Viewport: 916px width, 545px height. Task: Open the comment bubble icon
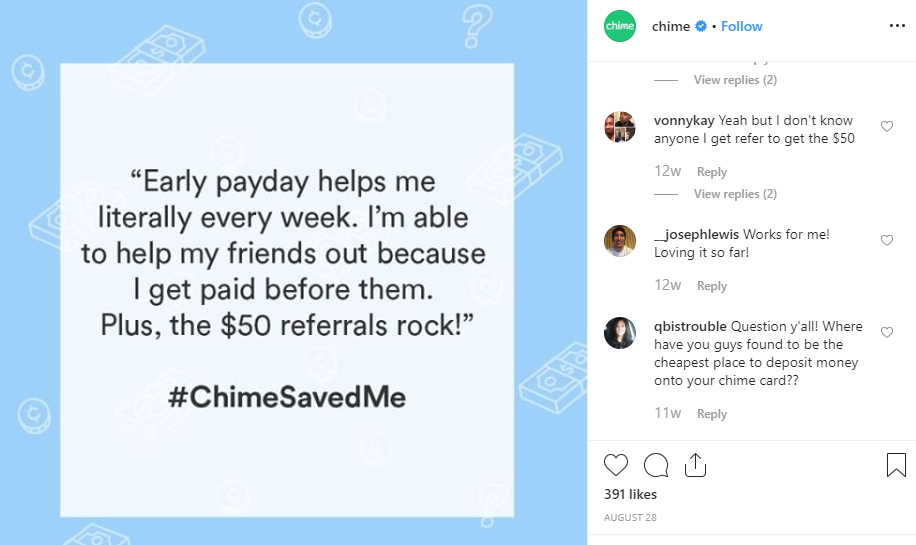point(655,465)
